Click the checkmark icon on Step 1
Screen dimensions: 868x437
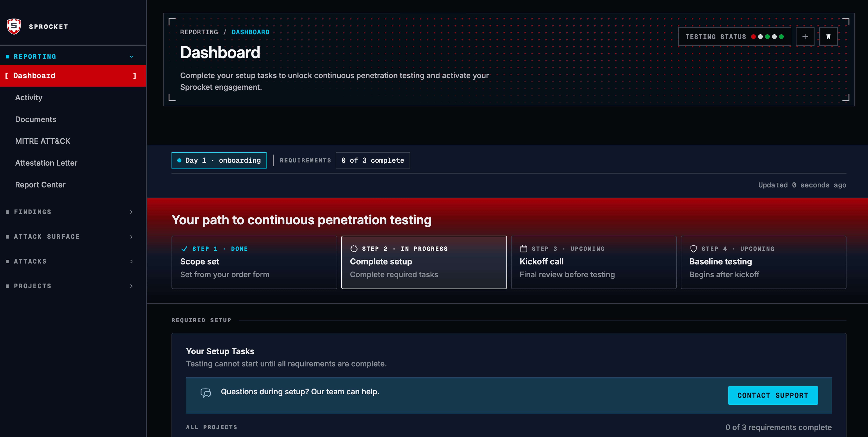[x=184, y=249]
